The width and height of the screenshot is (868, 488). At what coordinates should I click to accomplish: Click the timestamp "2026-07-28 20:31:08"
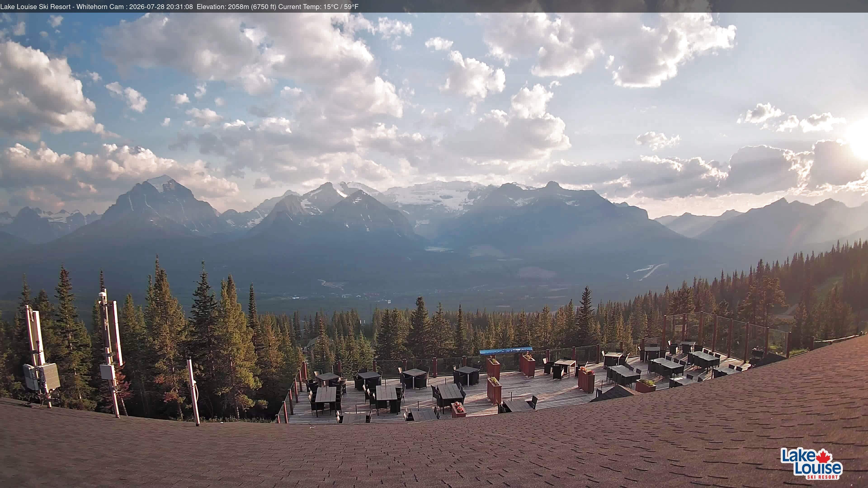pyautogui.click(x=161, y=6)
